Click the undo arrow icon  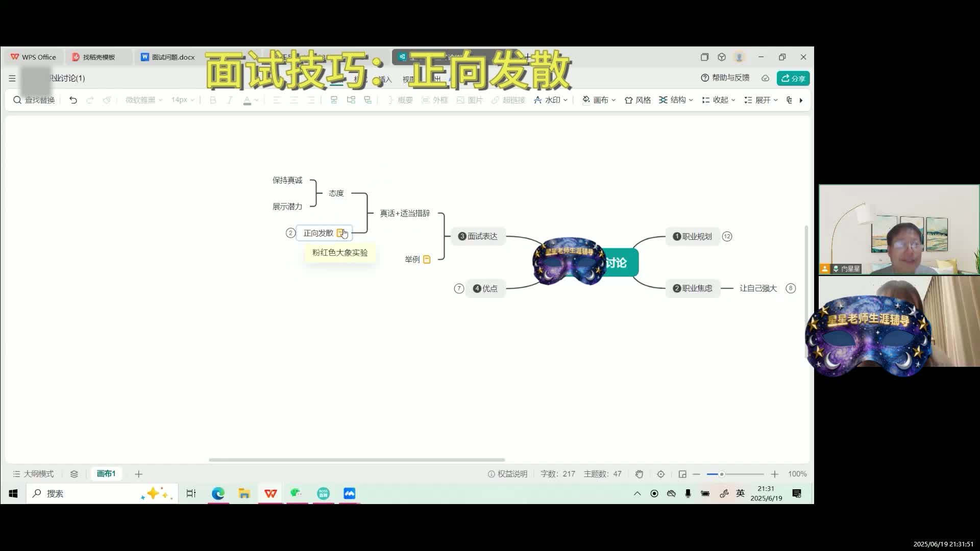[73, 100]
